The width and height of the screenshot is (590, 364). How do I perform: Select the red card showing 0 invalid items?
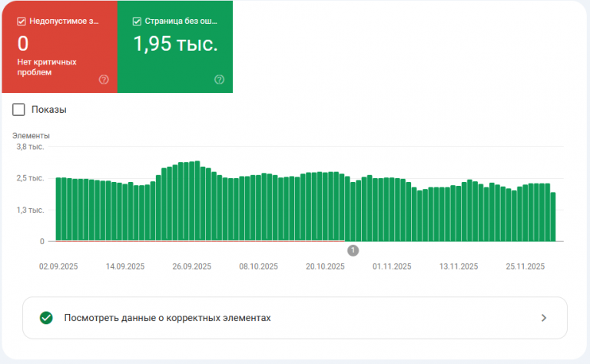[59, 47]
